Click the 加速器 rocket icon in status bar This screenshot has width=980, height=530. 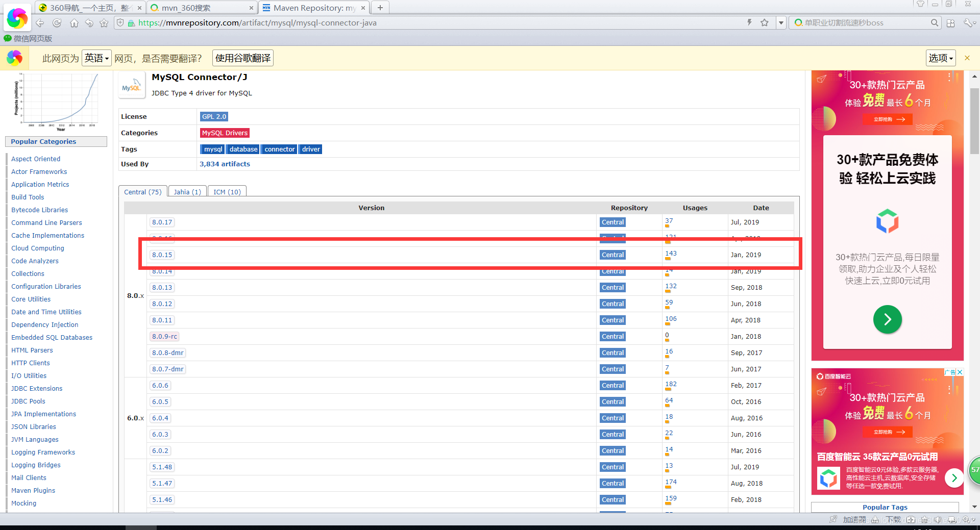[x=833, y=519]
